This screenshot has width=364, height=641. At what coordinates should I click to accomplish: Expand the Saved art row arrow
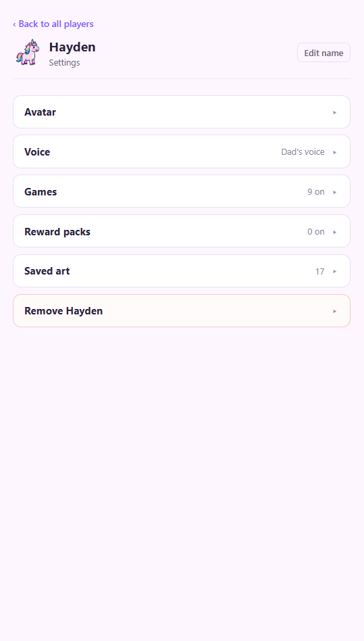334,271
